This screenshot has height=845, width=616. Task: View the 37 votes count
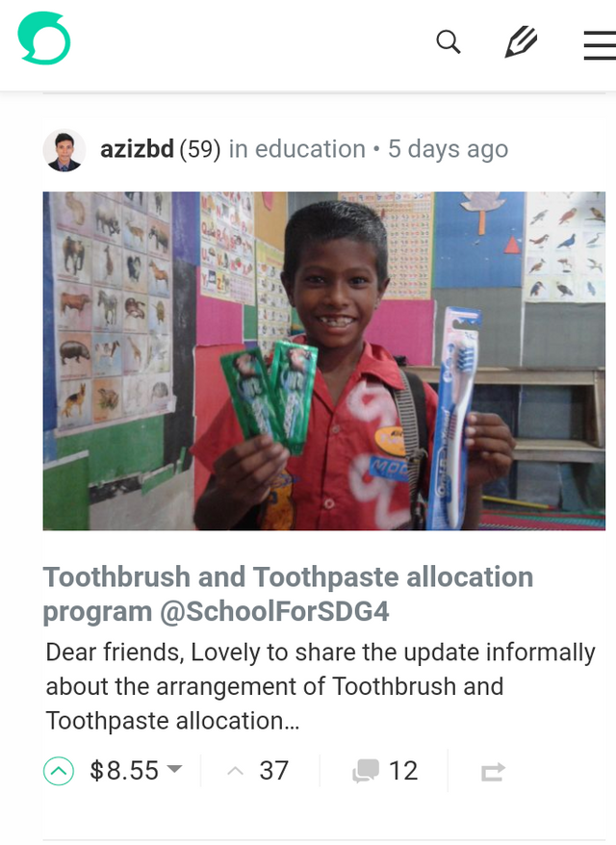(x=273, y=771)
